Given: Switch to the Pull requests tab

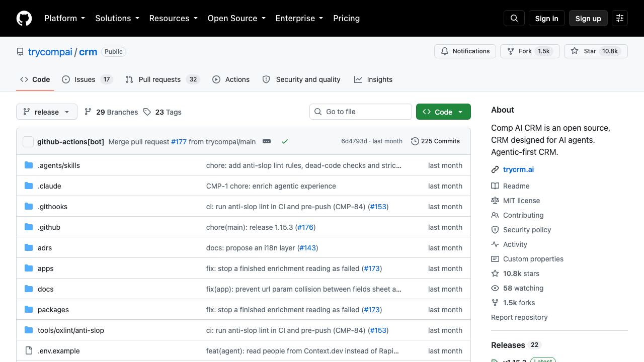Looking at the screenshot, I should tap(163, 79).
